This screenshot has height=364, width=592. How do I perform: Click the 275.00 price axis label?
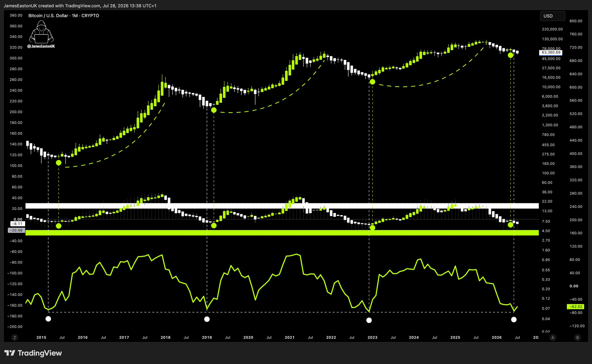point(548,154)
